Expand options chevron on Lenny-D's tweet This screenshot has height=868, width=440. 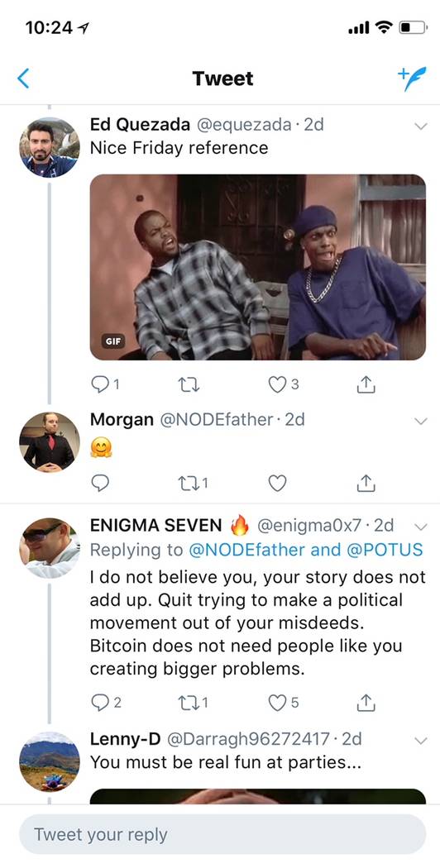(x=421, y=740)
